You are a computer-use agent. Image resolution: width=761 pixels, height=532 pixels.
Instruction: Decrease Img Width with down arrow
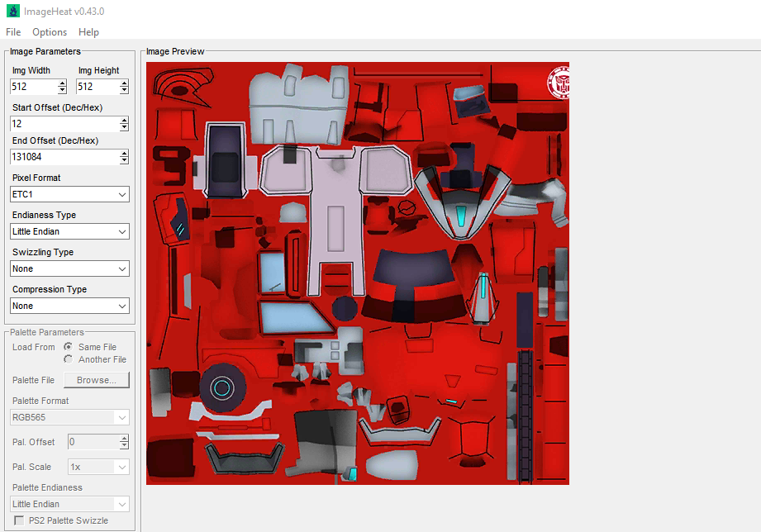click(62, 90)
